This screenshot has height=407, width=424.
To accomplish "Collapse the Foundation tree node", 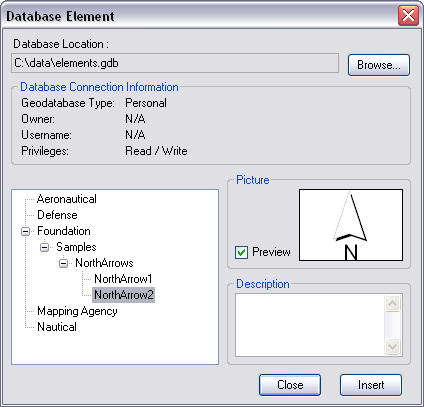I will point(25,231).
